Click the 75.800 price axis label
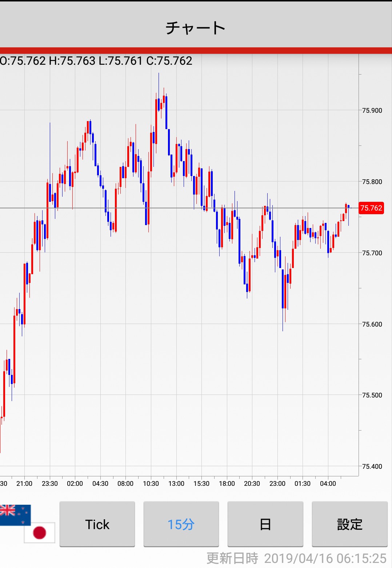Viewport: 392px width, 568px height. tap(372, 182)
